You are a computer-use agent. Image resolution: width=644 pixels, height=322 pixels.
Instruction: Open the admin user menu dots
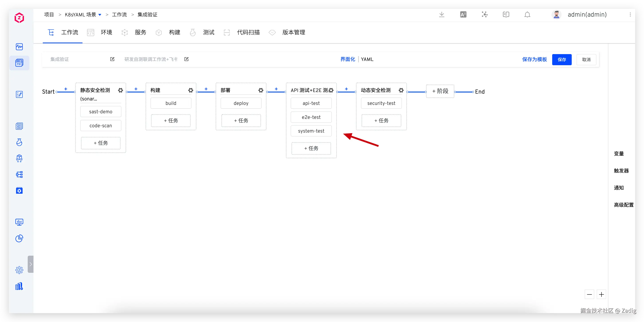tap(630, 15)
